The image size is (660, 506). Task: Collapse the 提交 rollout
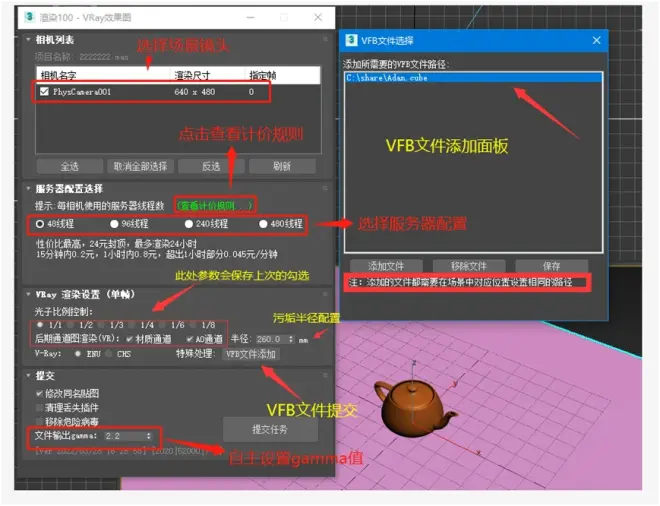(28, 376)
